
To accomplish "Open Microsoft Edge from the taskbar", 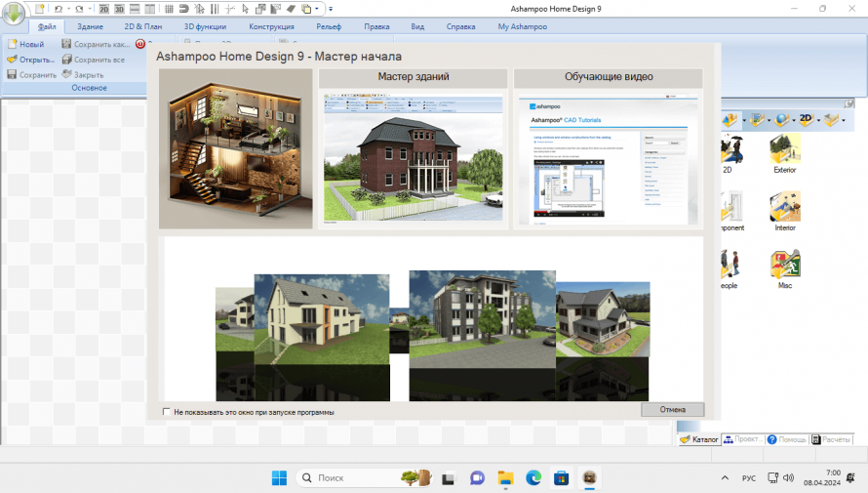I will tap(533, 477).
